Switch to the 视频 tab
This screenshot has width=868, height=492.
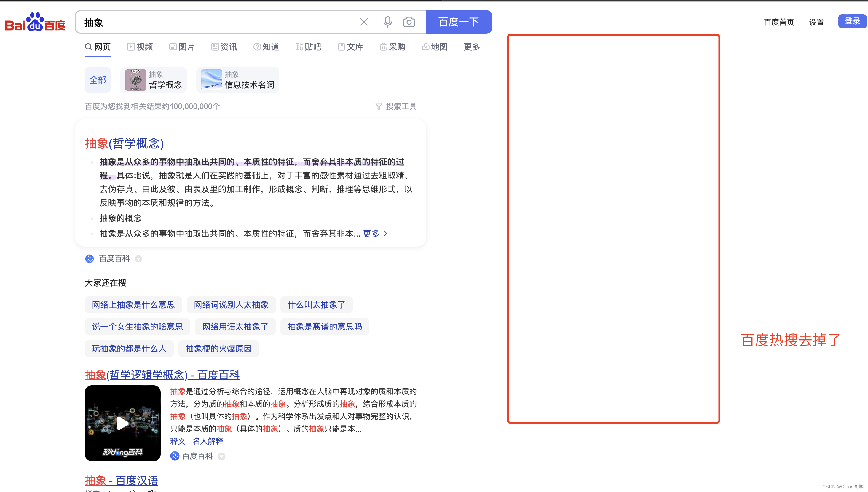pos(139,47)
